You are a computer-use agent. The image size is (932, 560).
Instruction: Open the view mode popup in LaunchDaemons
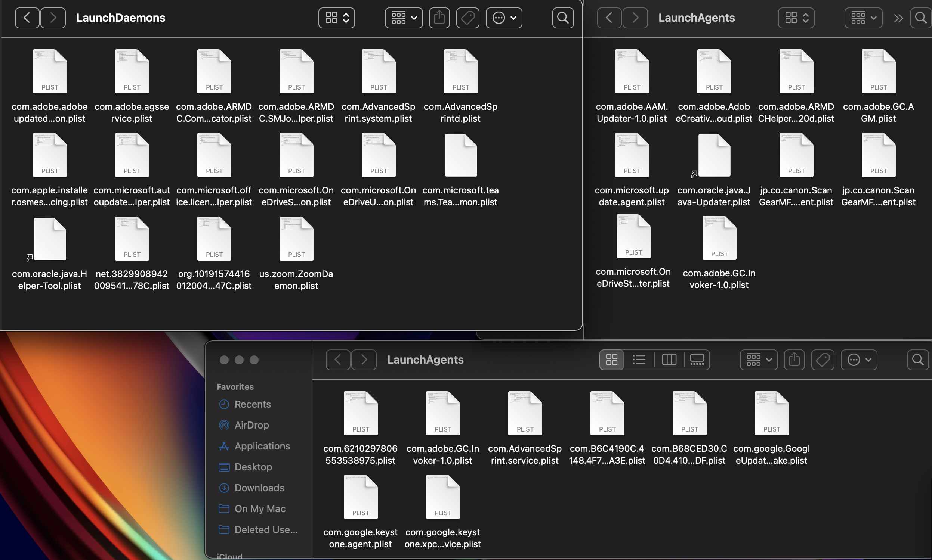click(336, 18)
